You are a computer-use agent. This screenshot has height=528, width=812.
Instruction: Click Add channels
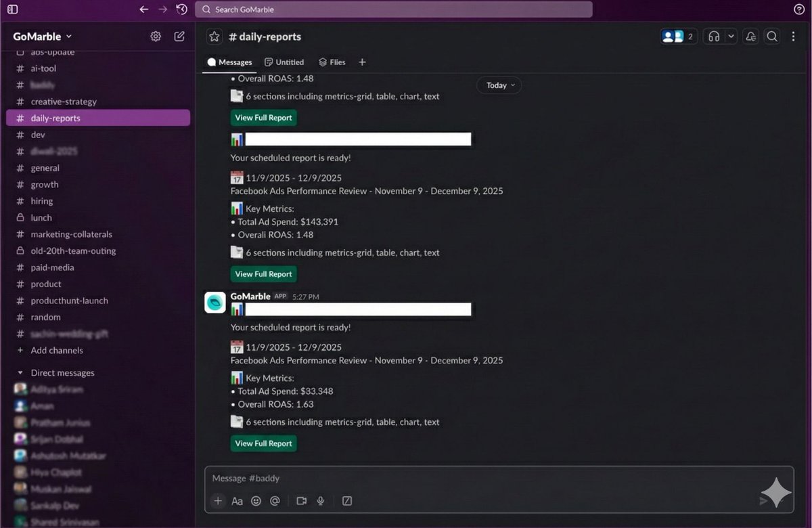[57, 350]
